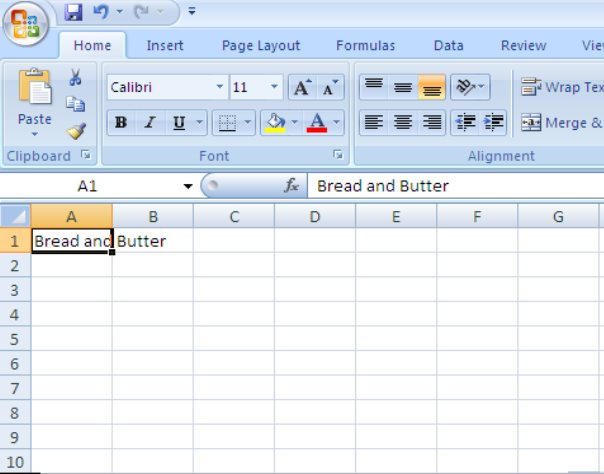
Task: Toggle the highlighted Bottom Align button
Action: pyautogui.click(x=431, y=87)
